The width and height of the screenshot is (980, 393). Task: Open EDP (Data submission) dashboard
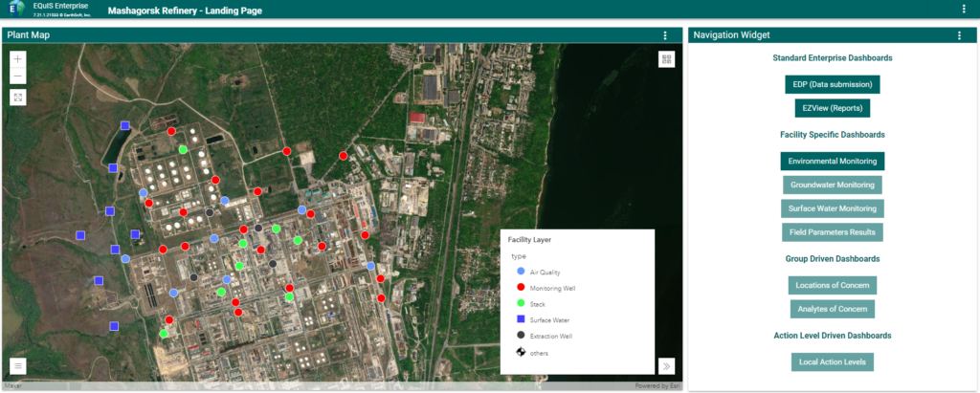tap(832, 84)
